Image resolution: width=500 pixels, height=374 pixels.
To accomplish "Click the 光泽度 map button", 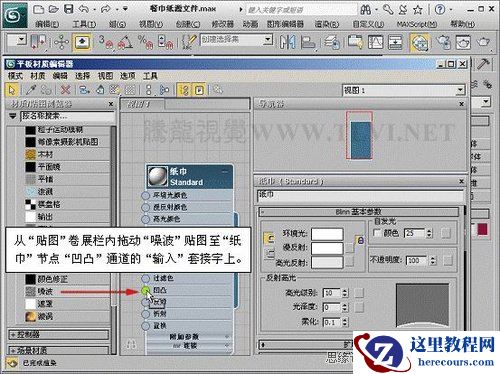I will pyautogui.click(x=359, y=307).
